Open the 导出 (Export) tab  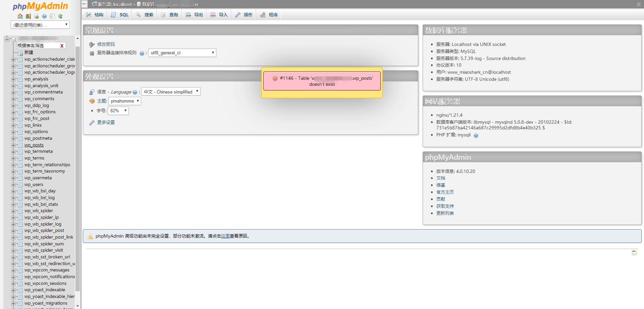coord(194,15)
